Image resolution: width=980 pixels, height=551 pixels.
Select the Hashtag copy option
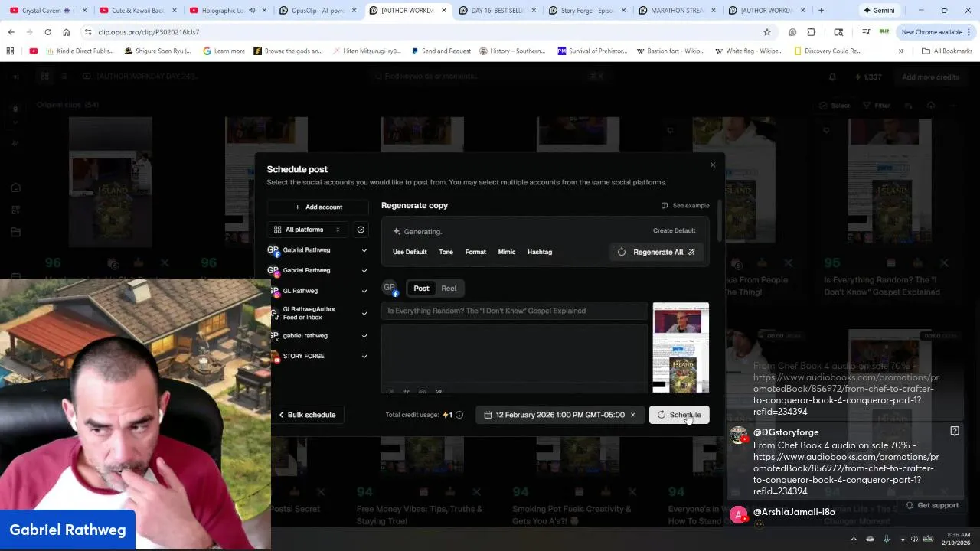[x=540, y=252]
